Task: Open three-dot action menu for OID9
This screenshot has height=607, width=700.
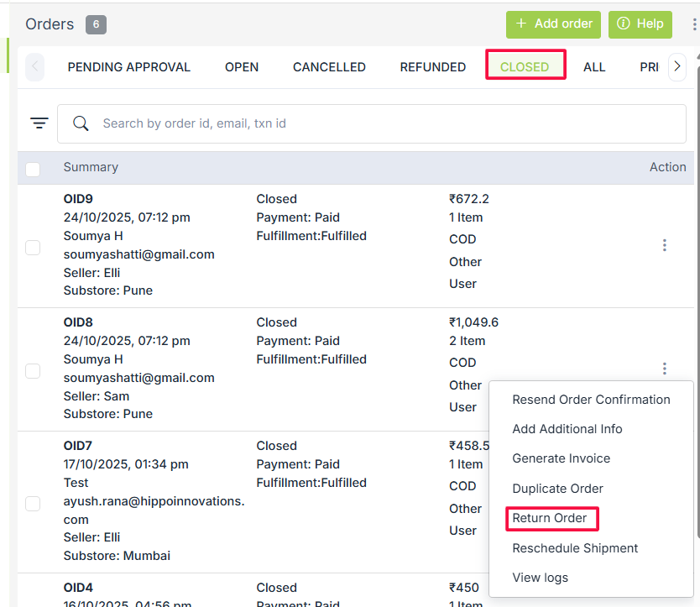Action: tap(664, 245)
